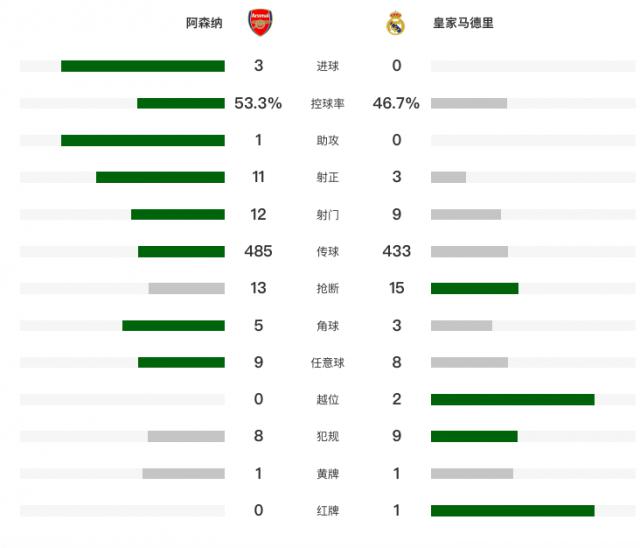The width and height of the screenshot is (640, 548).
Task: Click Real Madrid's green 红牌 bar
Action: point(512,511)
